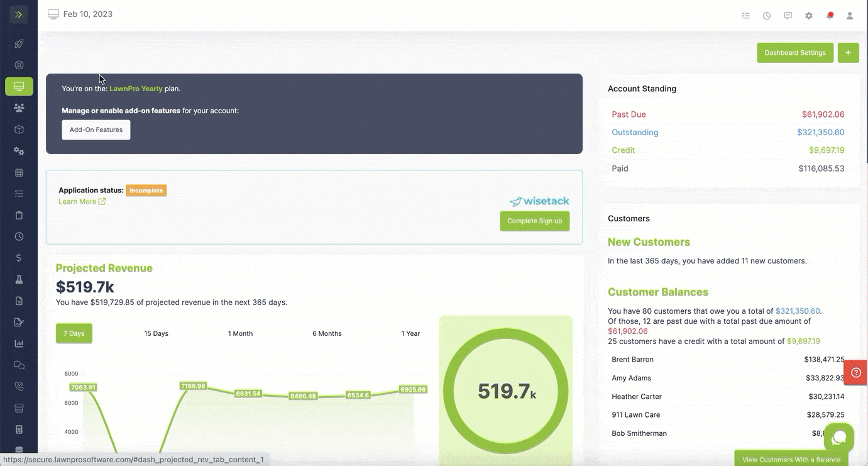Open the message bubble icon in top bar

(x=788, y=16)
